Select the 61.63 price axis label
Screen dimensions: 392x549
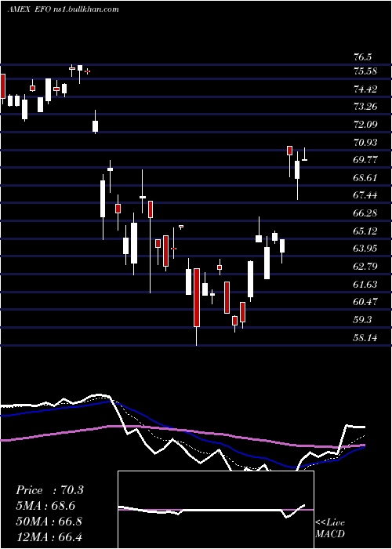pyautogui.click(x=365, y=284)
